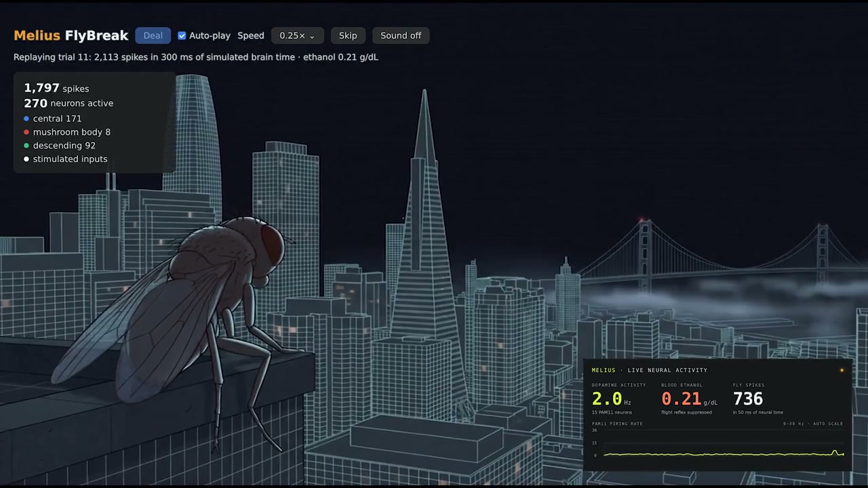Click the Auto Scale label on chart
The height and width of the screenshot is (488, 868).
coord(828,424)
